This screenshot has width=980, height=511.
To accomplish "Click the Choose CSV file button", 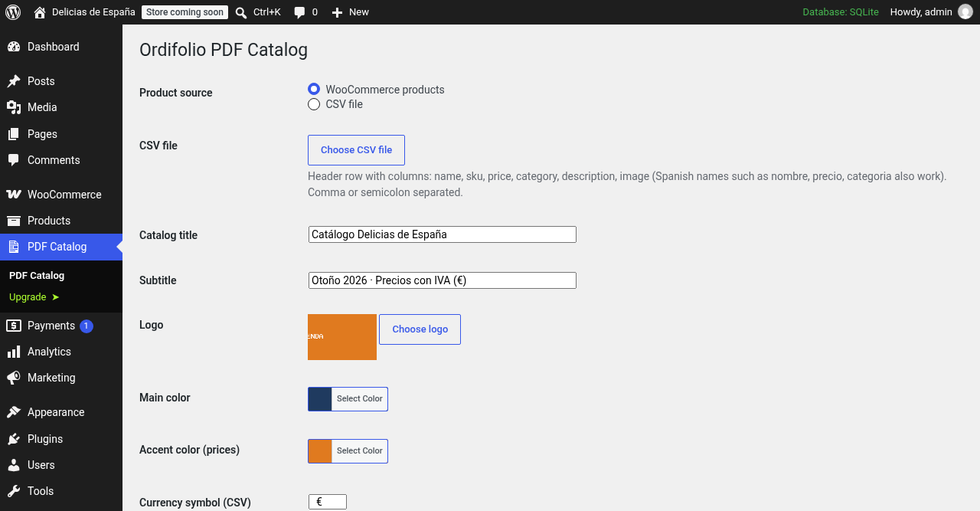I will coord(356,150).
